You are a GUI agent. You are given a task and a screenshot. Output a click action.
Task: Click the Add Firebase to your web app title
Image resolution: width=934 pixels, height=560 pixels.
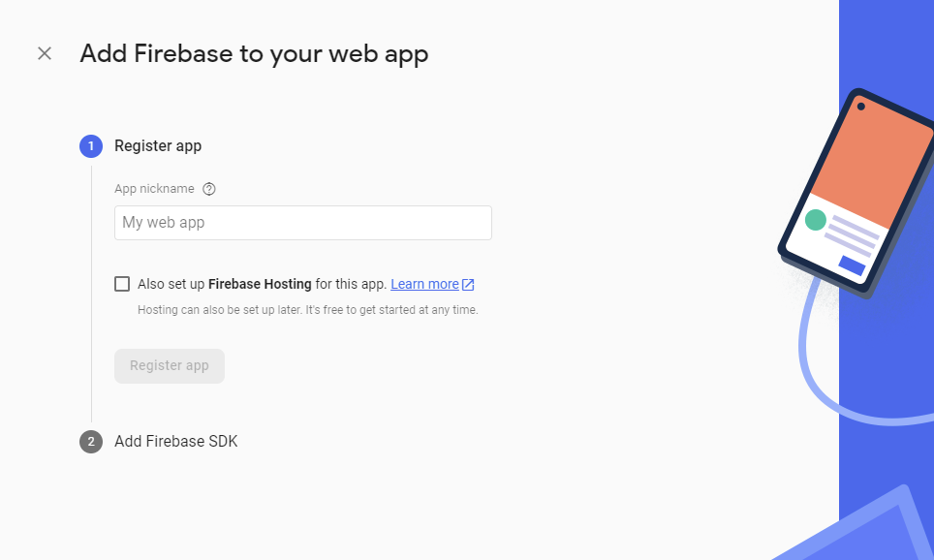tap(254, 54)
